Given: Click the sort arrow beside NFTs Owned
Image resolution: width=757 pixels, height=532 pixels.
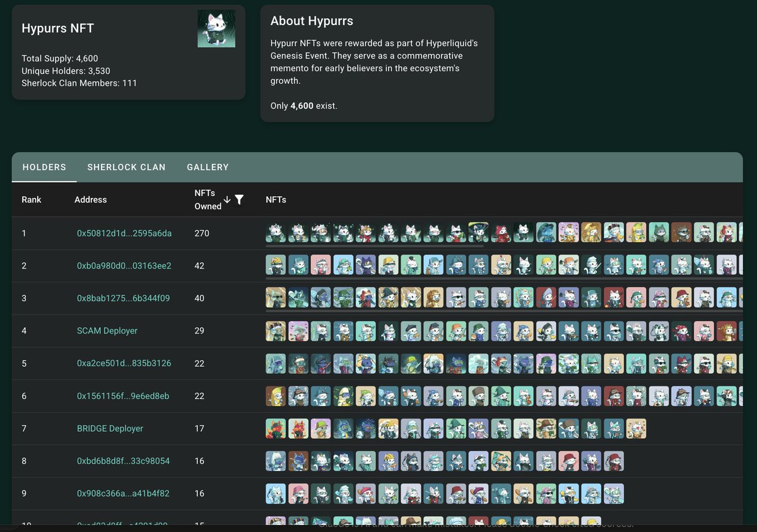Looking at the screenshot, I should point(227,199).
